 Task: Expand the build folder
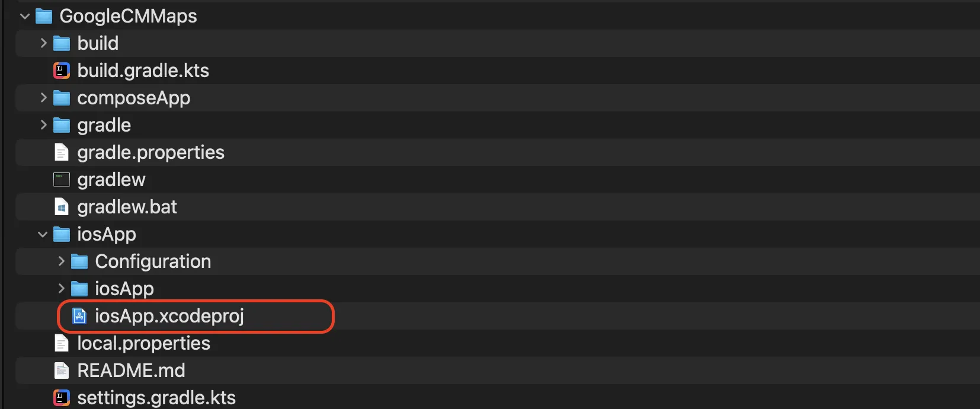click(42, 43)
